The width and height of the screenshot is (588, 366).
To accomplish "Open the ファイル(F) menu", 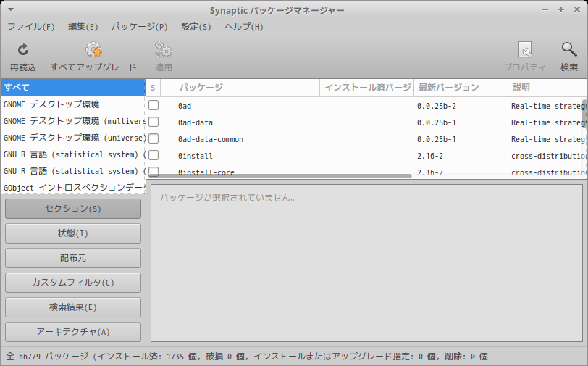I will (31, 27).
